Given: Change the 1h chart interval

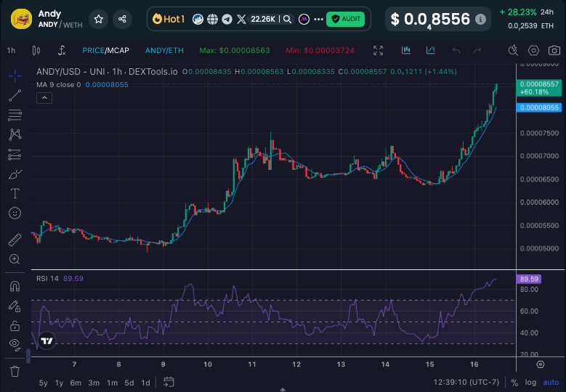Looking at the screenshot, I should click(11, 51).
